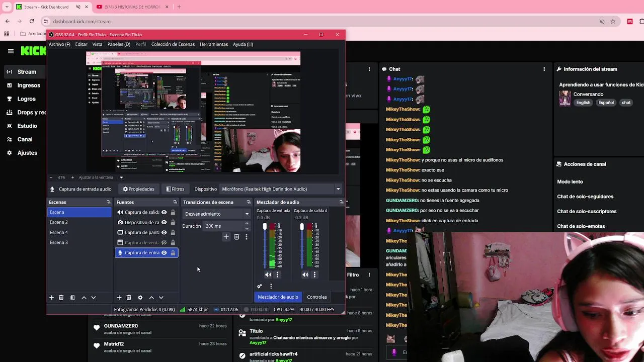
Task: Move scene down in Escenas panel
Action: click(93, 298)
